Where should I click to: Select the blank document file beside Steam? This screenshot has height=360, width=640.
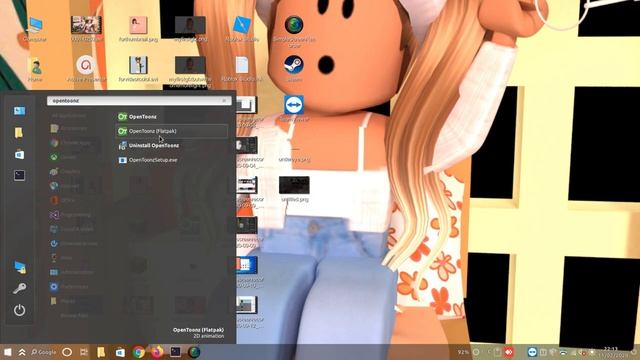pos(242,69)
